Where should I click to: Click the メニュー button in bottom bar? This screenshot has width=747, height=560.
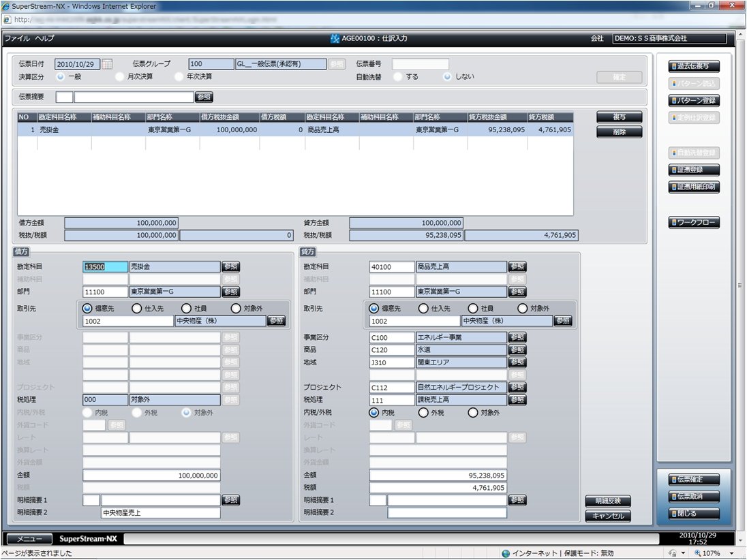point(29,539)
